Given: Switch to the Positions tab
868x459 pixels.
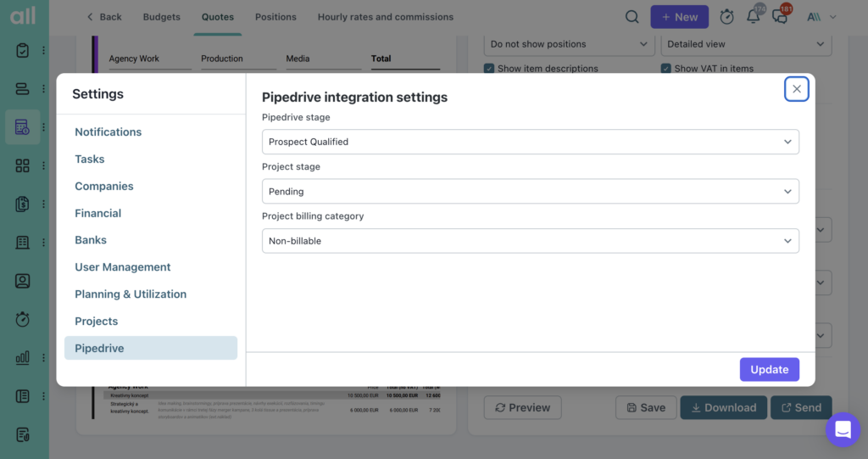Looking at the screenshot, I should pos(275,17).
